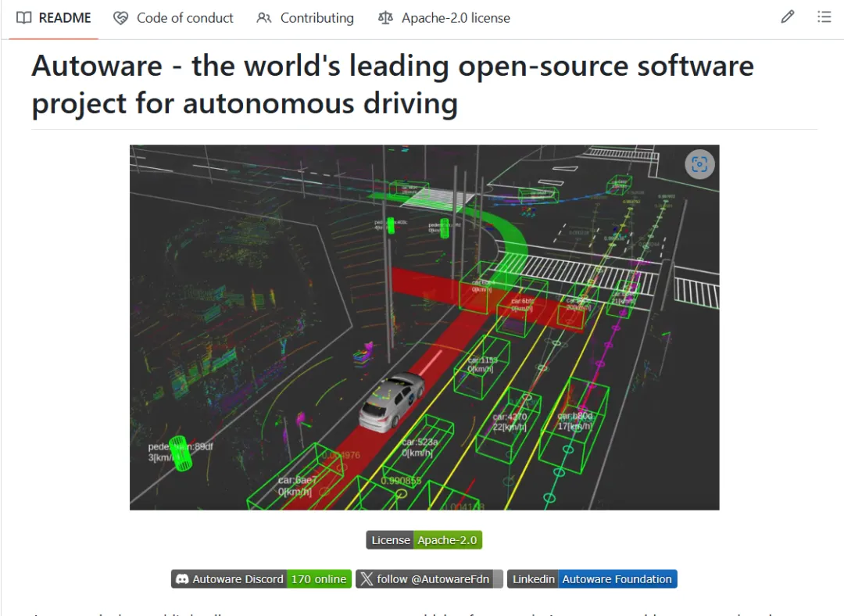Click the follow @AutowareFdn badge
This screenshot has height=616, width=844.
pyautogui.click(x=429, y=578)
